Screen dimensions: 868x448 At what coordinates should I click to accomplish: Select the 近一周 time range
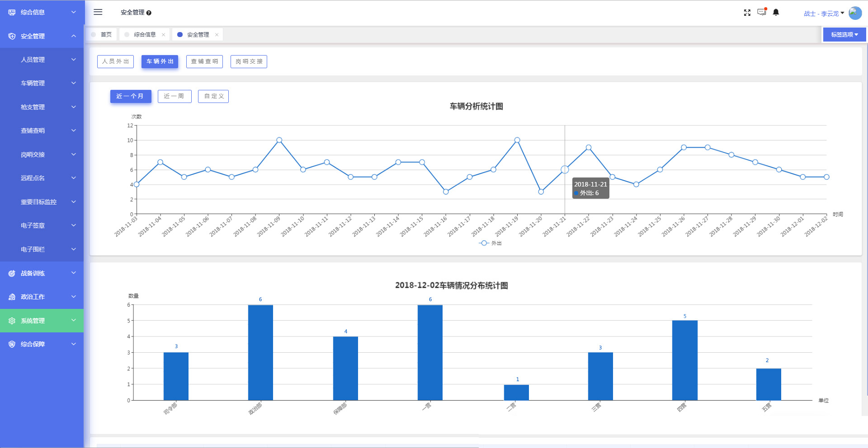[x=175, y=96]
